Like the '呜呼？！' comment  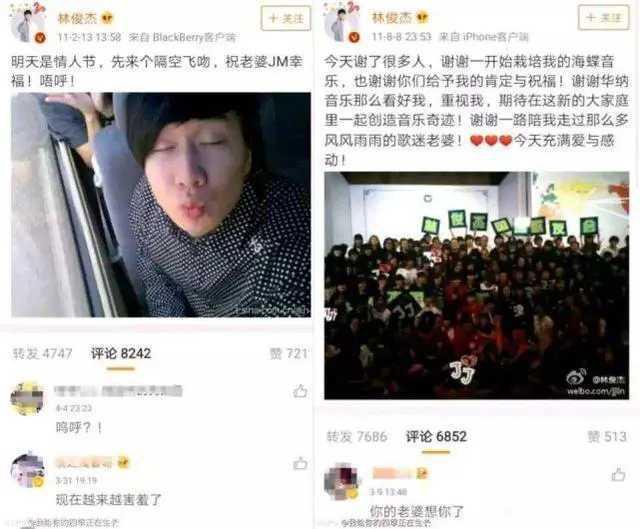(300, 391)
